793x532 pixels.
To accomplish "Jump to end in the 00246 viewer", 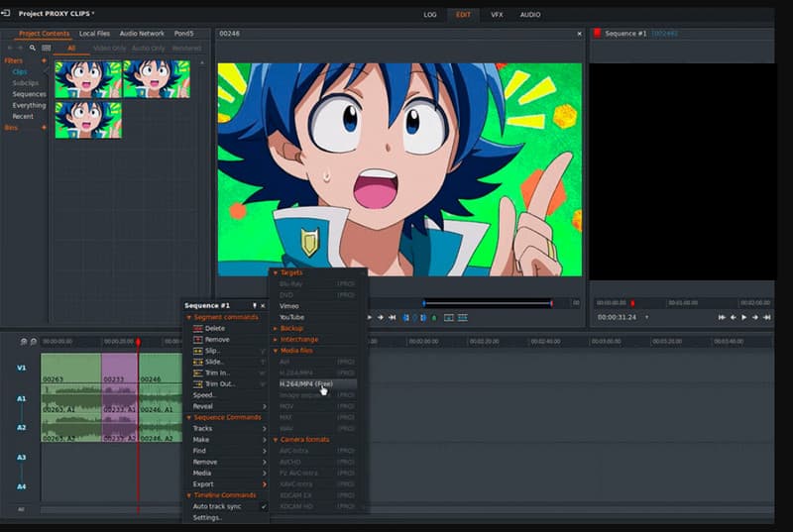I will pyautogui.click(x=392, y=317).
